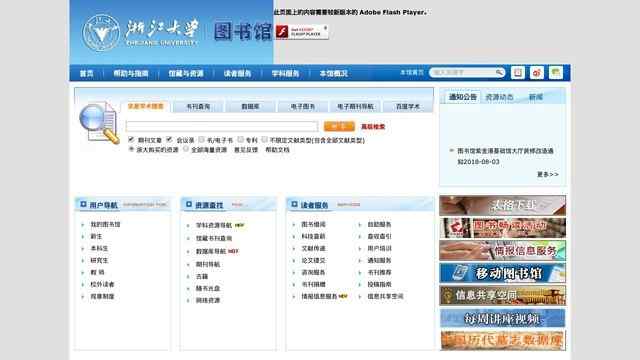Screen dimensions: 640x360
Task: Click the red book activity banner
Action: [x=502, y=228]
